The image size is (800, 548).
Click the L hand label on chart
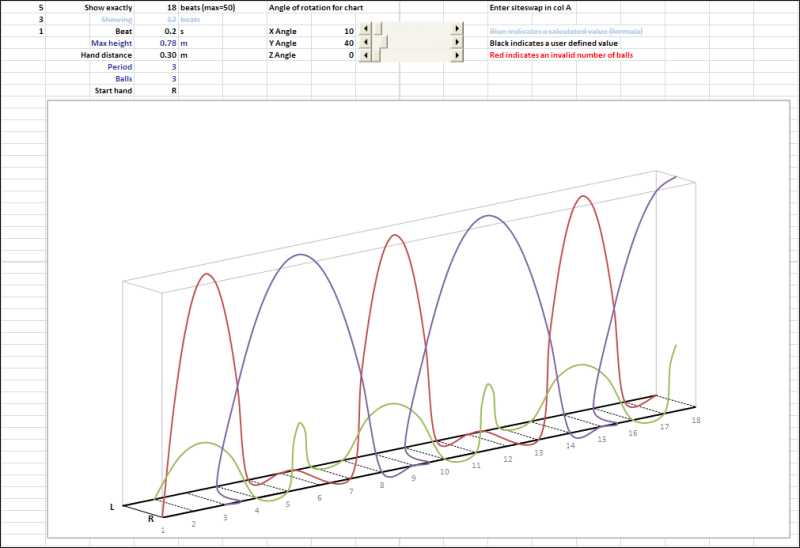(x=112, y=507)
